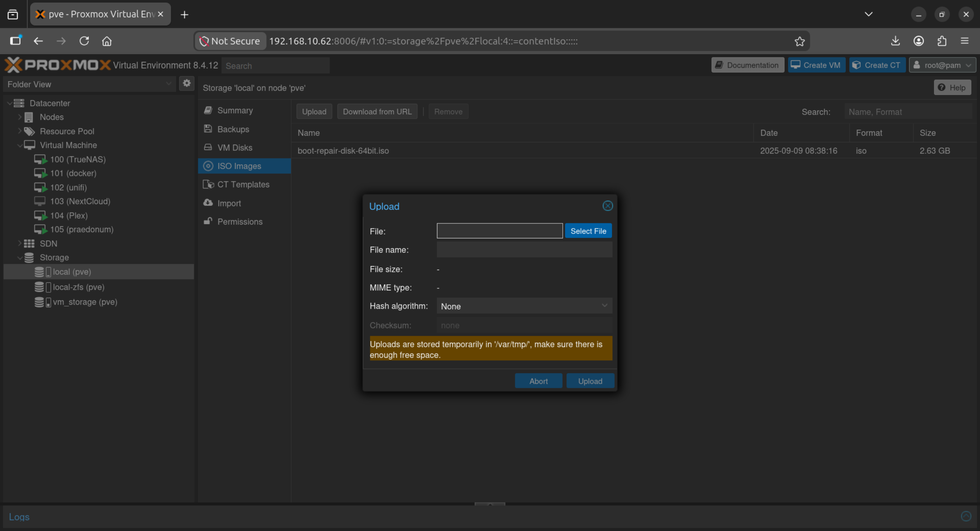The image size is (980, 531).
Task: Click Abort in Upload dialog
Action: click(x=538, y=381)
